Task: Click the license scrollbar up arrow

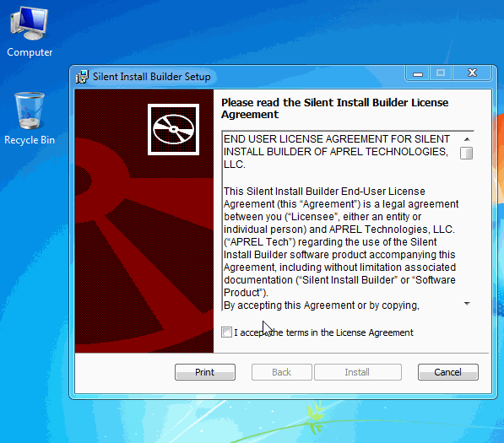Action: pos(467,139)
